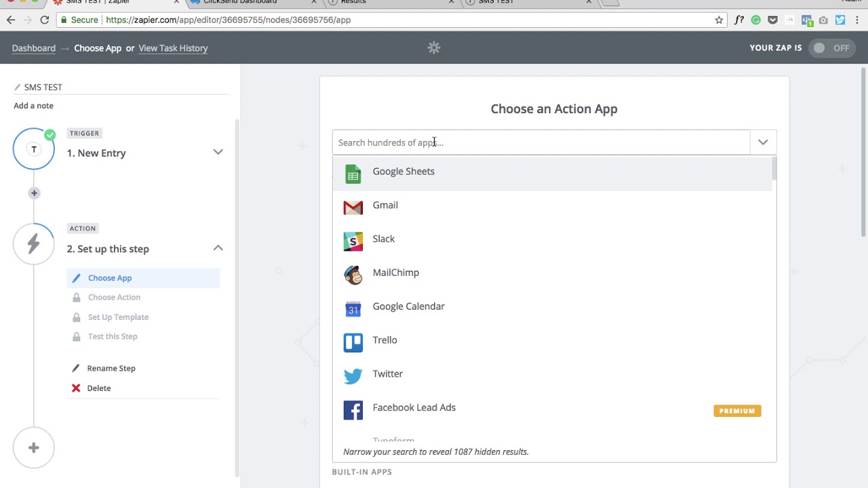Image resolution: width=868 pixels, height=488 pixels.
Task: Go to the Dashboard link
Action: [34, 48]
